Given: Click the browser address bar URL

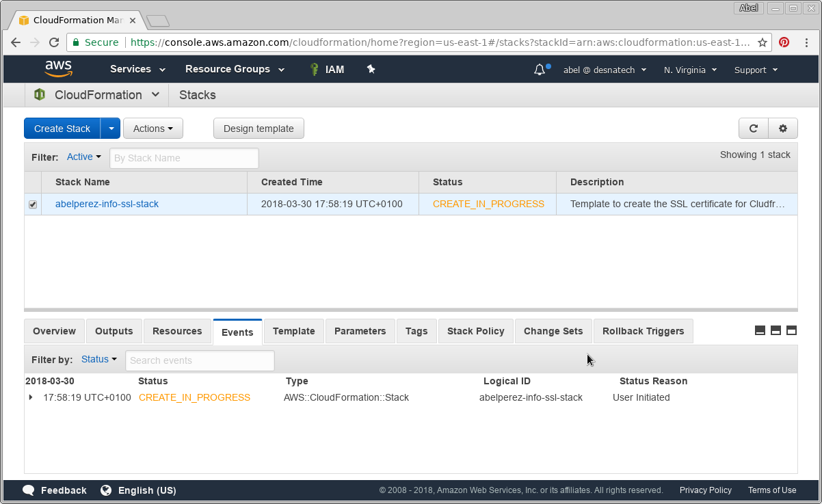Looking at the screenshot, I should click(x=440, y=42).
